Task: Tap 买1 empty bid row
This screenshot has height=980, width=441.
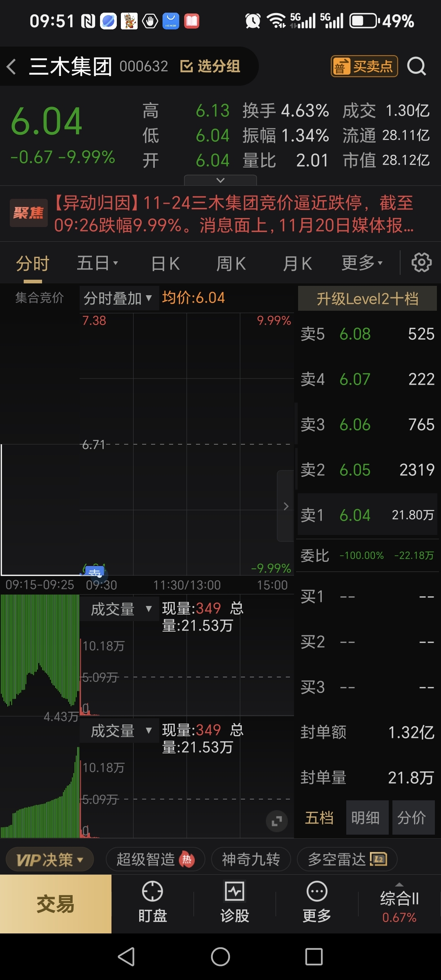Action: pyautogui.click(x=367, y=597)
